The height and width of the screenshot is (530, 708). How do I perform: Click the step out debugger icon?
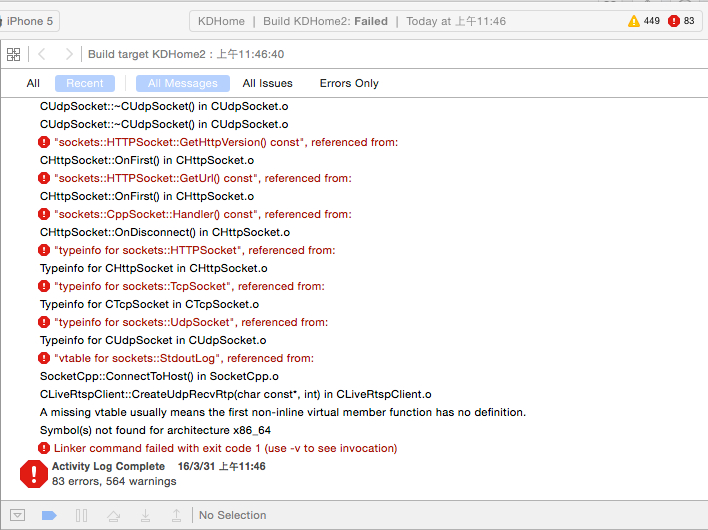pyautogui.click(x=176, y=515)
